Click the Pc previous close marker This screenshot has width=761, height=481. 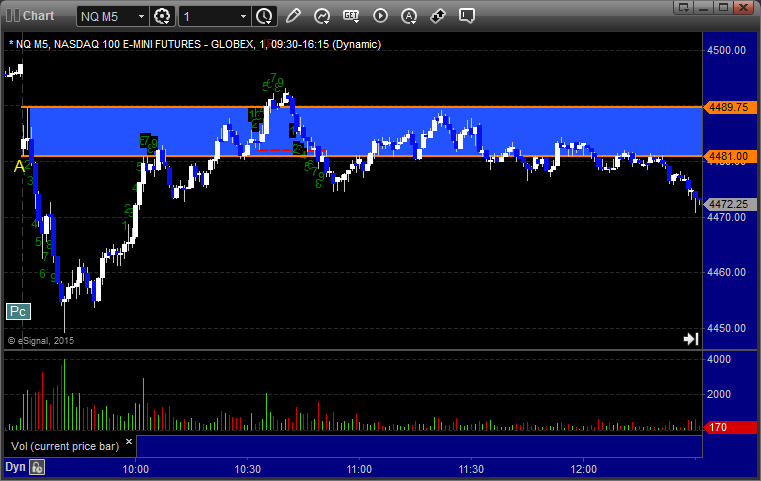tap(18, 312)
